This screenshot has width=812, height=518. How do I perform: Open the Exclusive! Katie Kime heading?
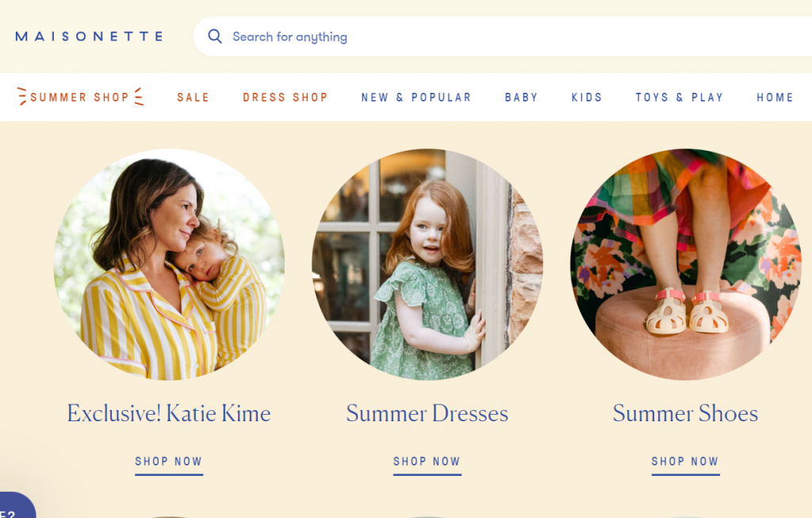point(169,413)
